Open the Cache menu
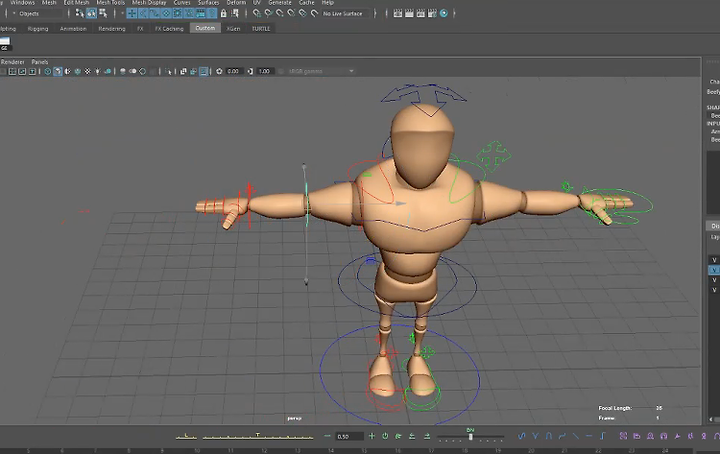720x454 pixels. 306,3
